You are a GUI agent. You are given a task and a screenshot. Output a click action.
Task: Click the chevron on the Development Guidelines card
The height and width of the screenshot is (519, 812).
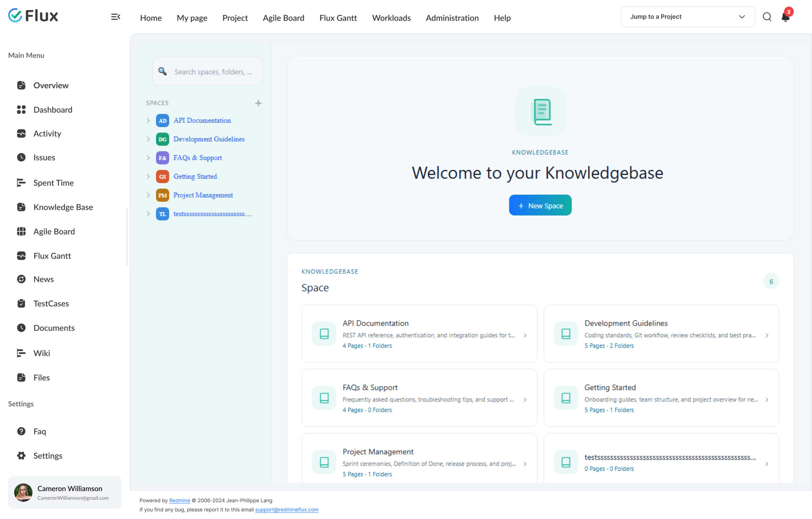[x=767, y=335]
